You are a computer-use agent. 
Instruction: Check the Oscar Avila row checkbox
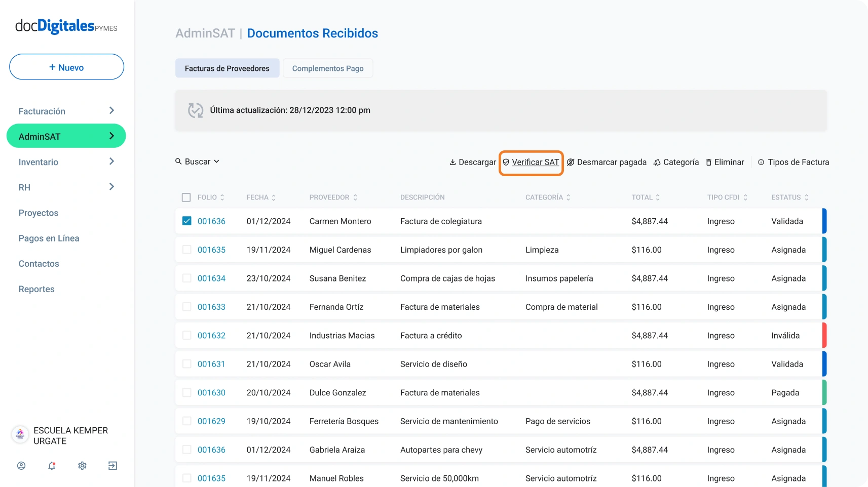[187, 364]
